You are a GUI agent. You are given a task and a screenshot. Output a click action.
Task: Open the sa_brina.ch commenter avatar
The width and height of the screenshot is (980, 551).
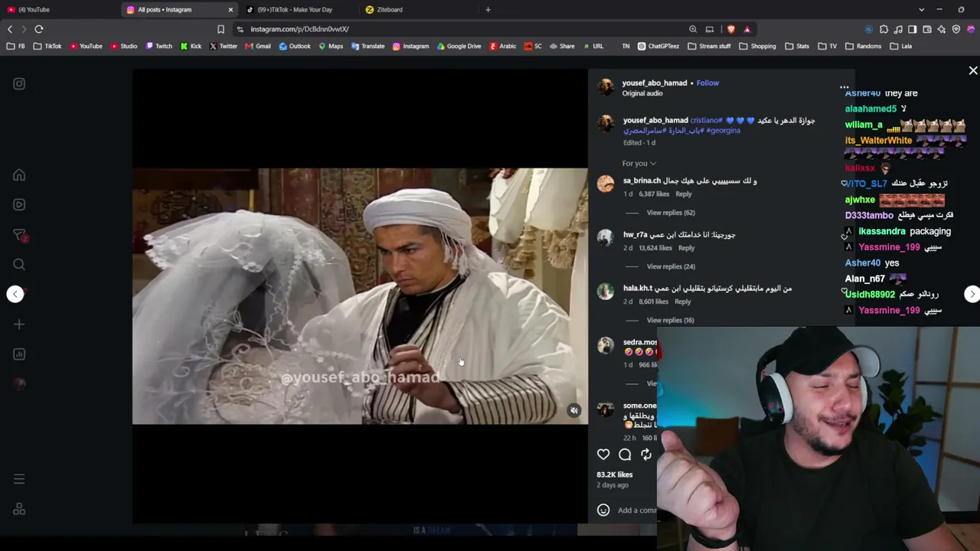pos(606,184)
